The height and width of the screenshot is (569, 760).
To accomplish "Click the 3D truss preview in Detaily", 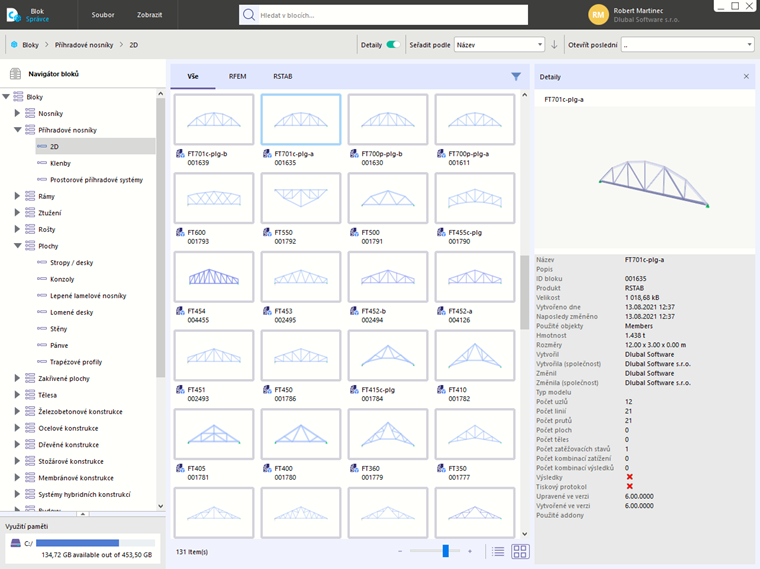I will tap(653, 184).
